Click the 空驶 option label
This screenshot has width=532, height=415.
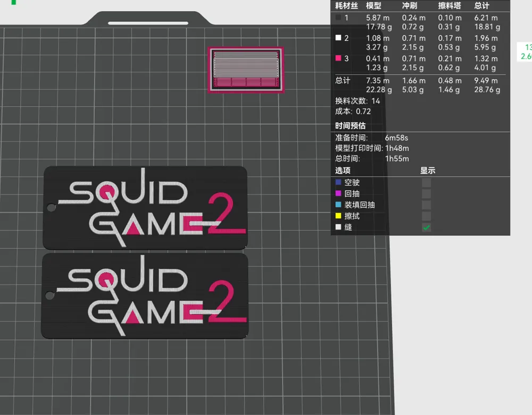click(352, 183)
